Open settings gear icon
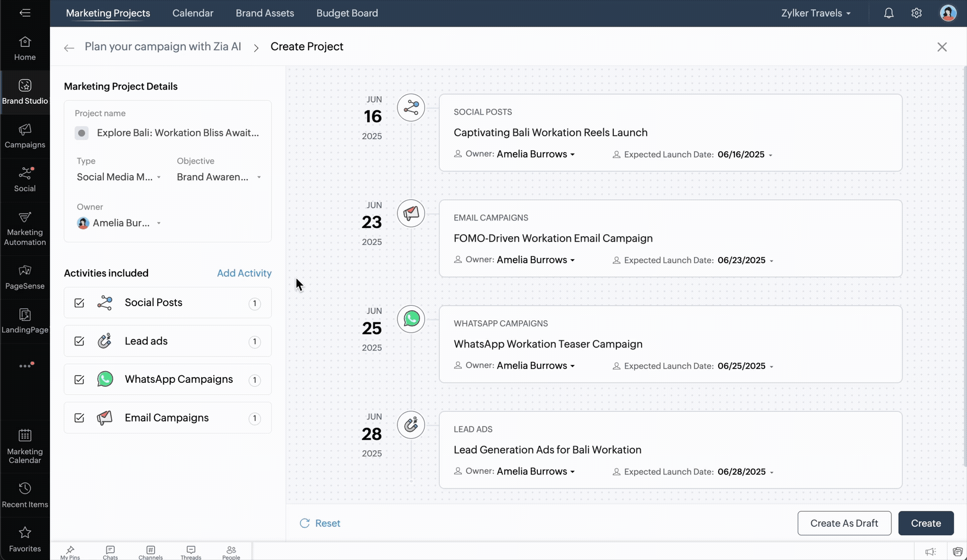 click(x=916, y=13)
